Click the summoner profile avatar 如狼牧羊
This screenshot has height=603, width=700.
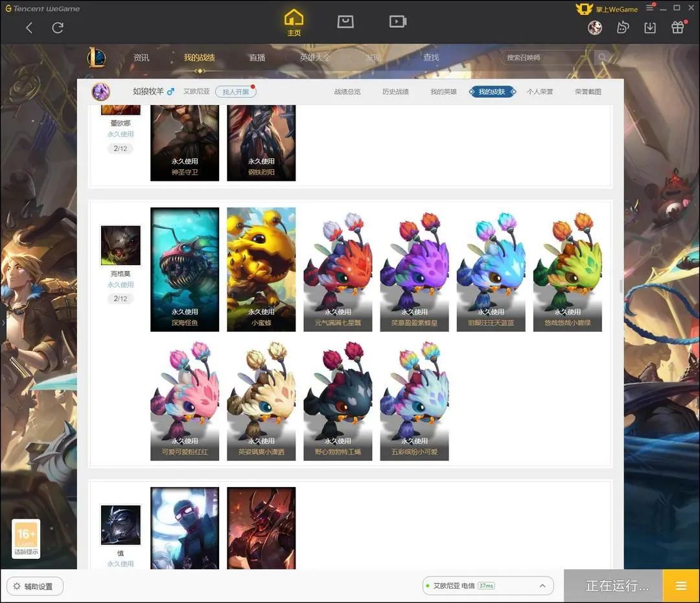(x=101, y=91)
